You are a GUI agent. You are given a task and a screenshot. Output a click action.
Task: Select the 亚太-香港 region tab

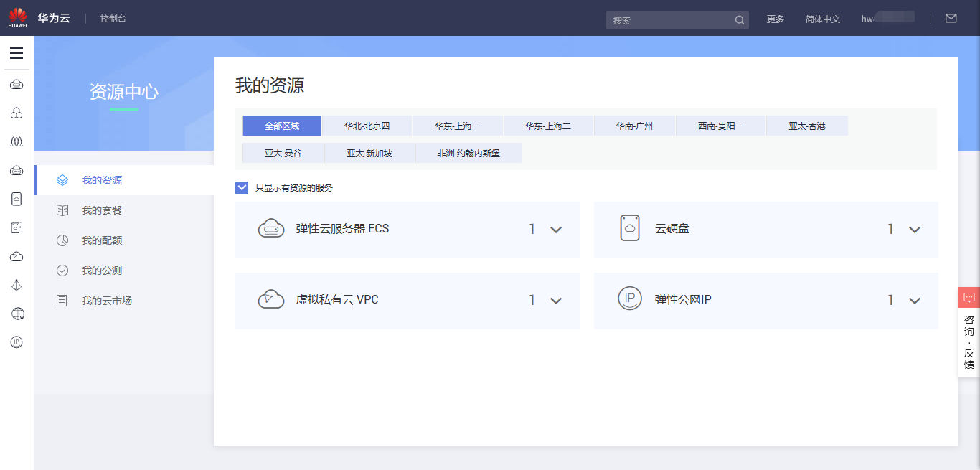click(807, 126)
